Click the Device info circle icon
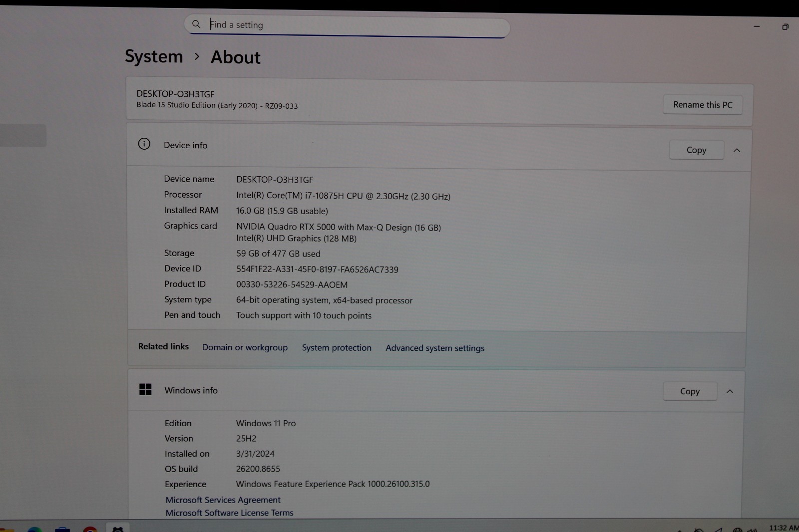 coord(144,144)
